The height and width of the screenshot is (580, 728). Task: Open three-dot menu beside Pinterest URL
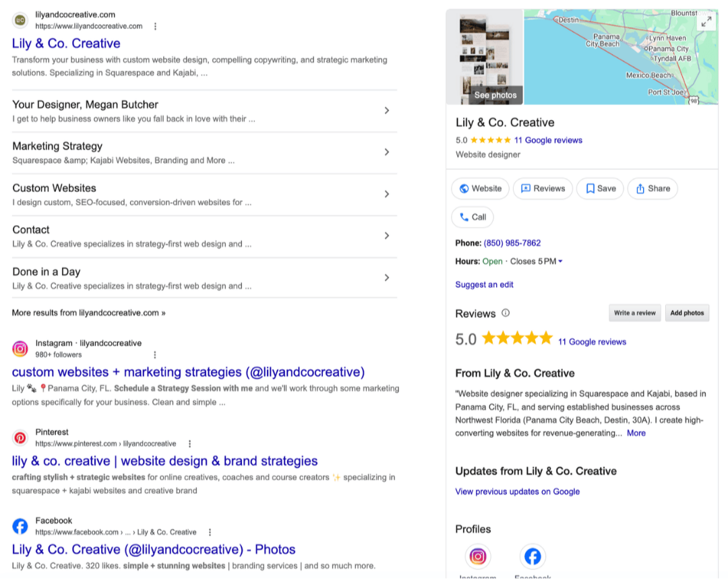[x=189, y=444]
